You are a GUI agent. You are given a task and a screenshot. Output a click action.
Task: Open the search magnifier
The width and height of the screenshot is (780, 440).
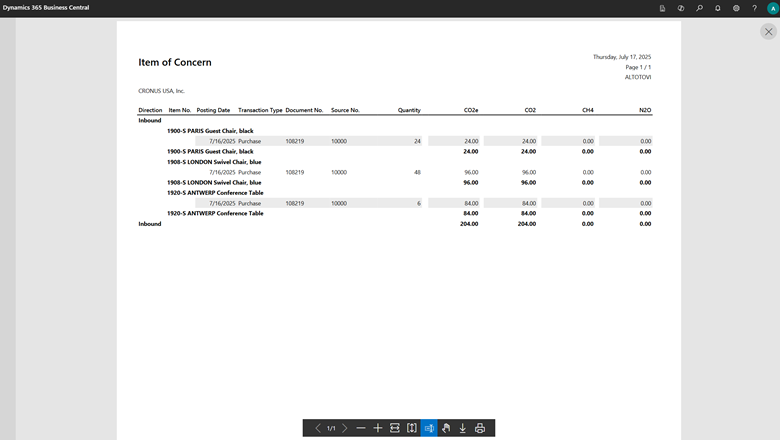coord(699,8)
